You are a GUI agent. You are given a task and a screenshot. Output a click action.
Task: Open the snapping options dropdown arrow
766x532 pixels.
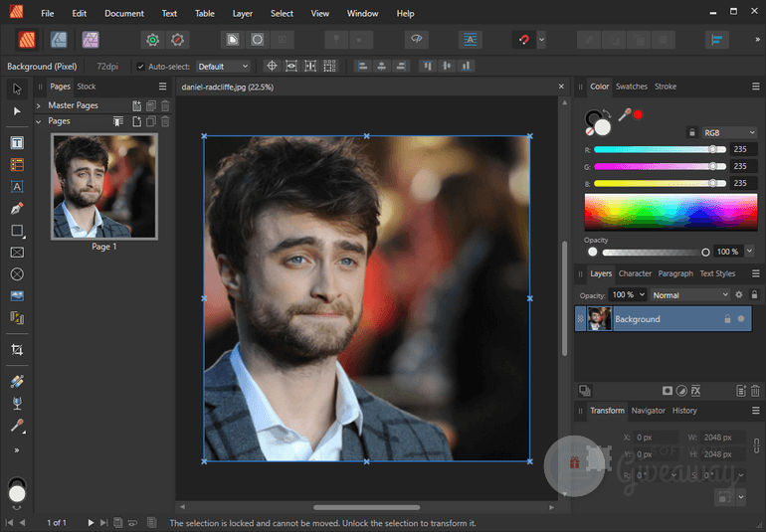click(541, 40)
